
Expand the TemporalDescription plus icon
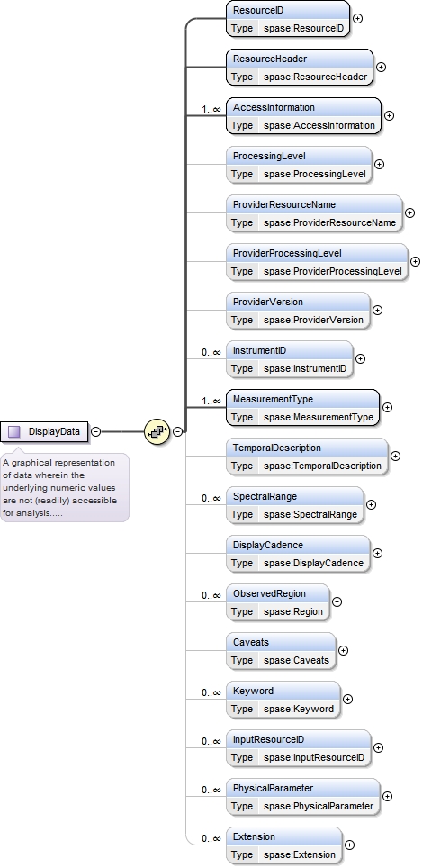coord(395,457)
